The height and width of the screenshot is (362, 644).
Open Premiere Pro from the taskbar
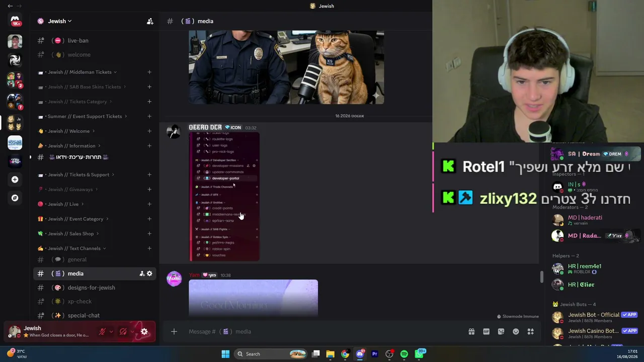pos(374,354)
